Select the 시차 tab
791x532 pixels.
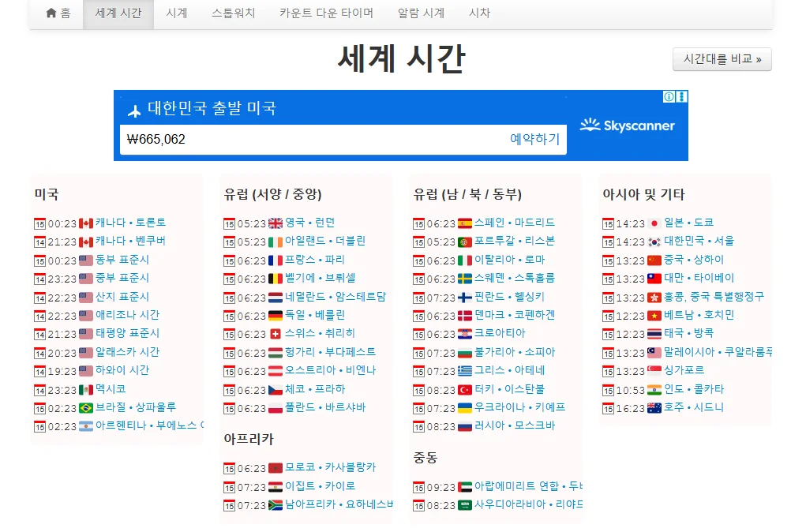[481, 13]
